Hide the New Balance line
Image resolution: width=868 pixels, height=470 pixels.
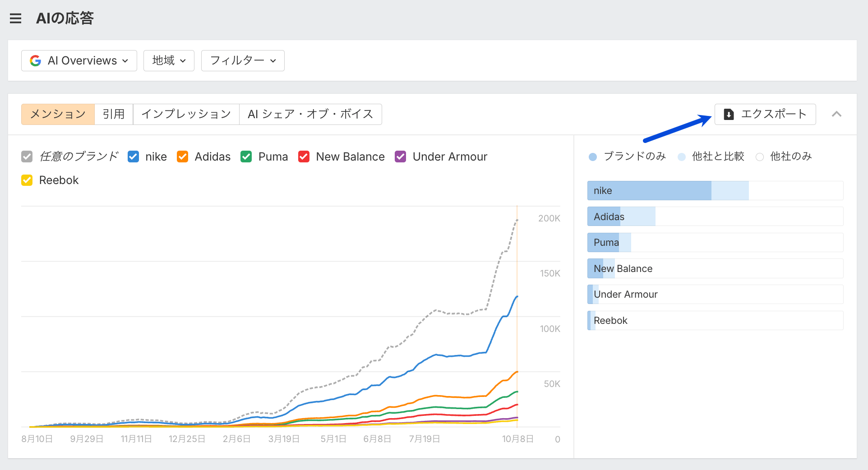[x=304, y=157]
